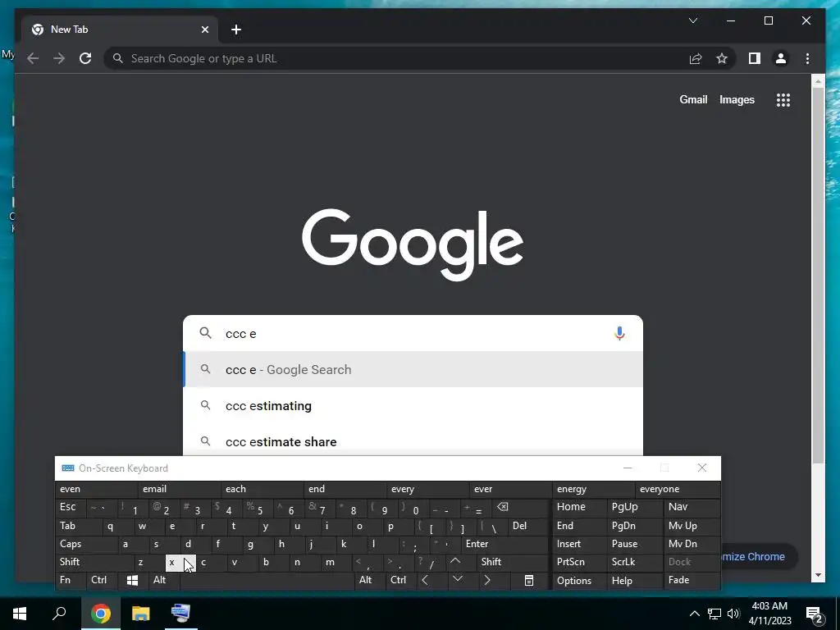The height and width of the screenshot is (630, 840).
Task: Click the Gmail link
Action: click(693, 99)
